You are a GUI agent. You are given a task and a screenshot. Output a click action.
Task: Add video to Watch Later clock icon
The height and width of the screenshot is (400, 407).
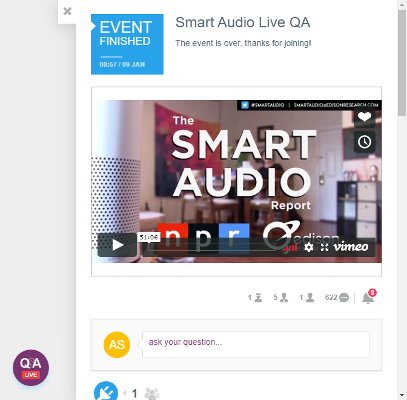click(x=364, y=142)
